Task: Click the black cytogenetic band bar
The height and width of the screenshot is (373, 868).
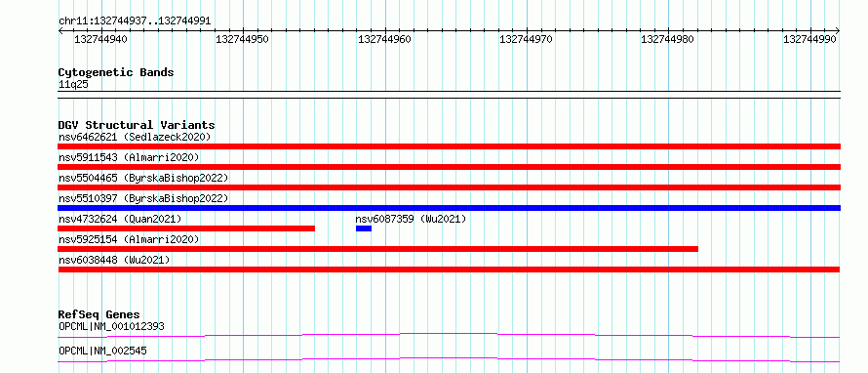Action: (x=449, y=95)
